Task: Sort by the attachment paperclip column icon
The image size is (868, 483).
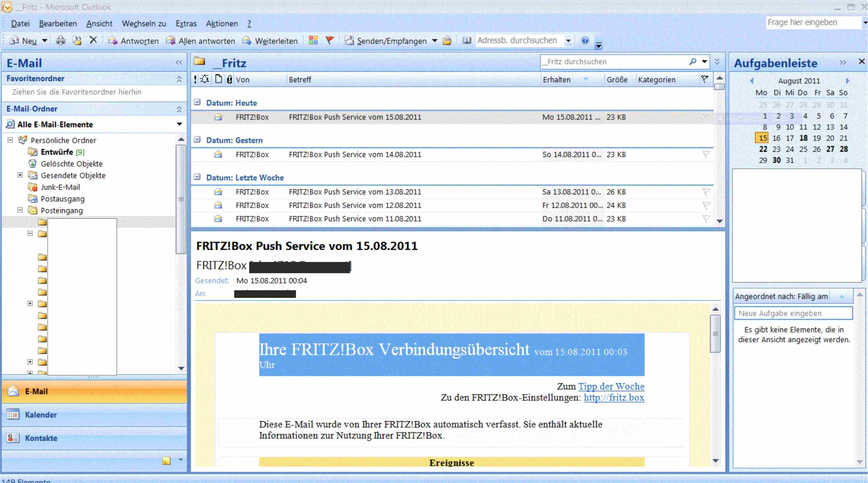Action: [x=230, y=80]
